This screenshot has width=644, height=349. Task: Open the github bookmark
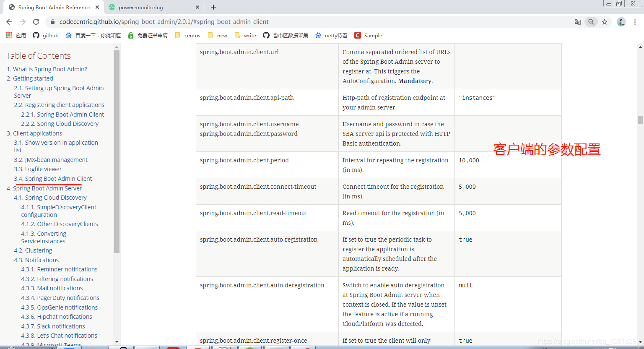[x=46, y=36]
